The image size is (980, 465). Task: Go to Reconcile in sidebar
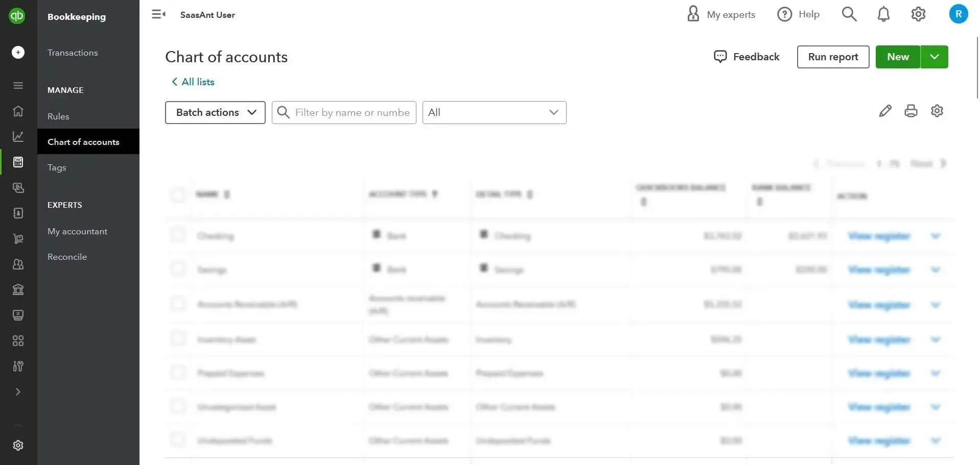pyautogui.click(x=67, y=257)
